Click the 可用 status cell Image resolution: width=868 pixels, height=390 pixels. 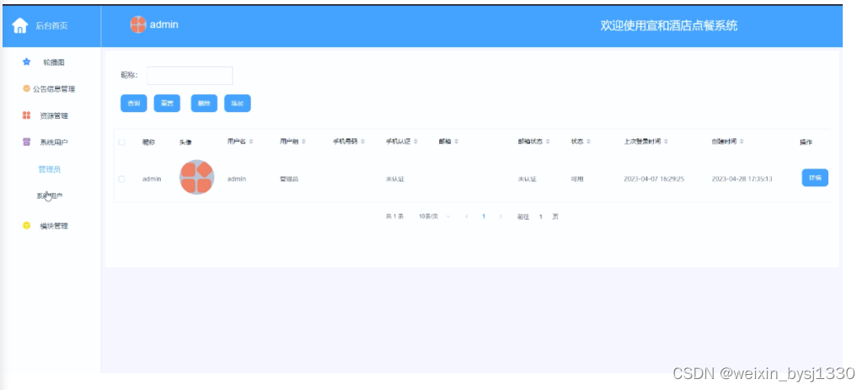coord(577,179)
